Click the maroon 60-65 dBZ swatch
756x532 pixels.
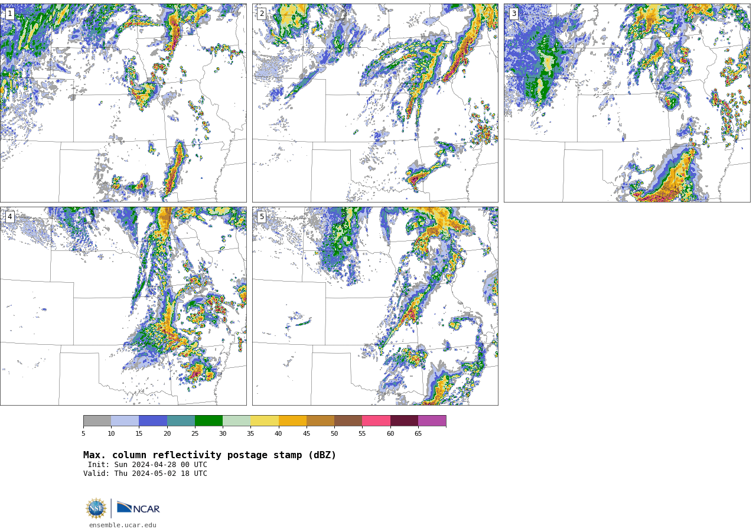tap(405, 421)
